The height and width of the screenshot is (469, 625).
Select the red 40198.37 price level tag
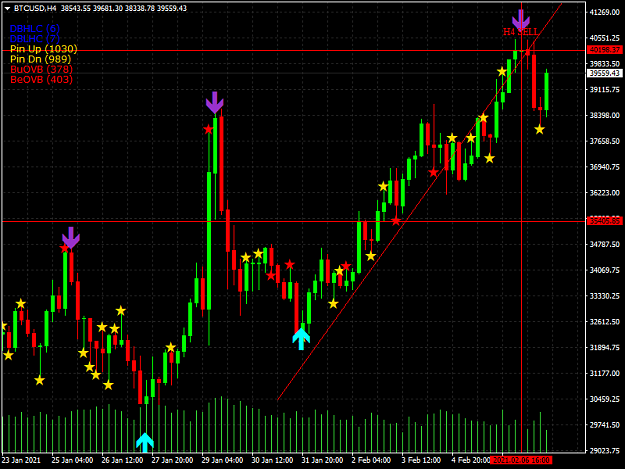(x=605, y=50)
